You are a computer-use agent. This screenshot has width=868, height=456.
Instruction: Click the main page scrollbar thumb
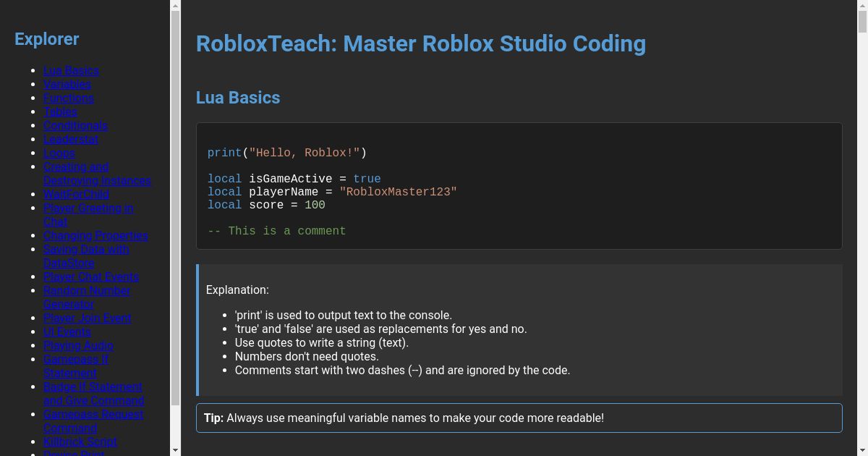(862, 22)
